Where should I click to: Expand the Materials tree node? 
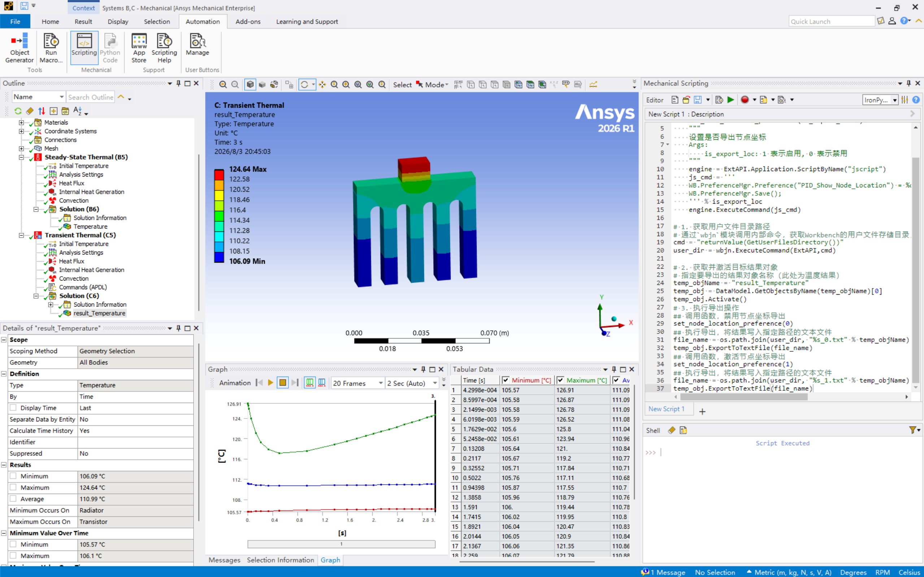tap(21, 122)
